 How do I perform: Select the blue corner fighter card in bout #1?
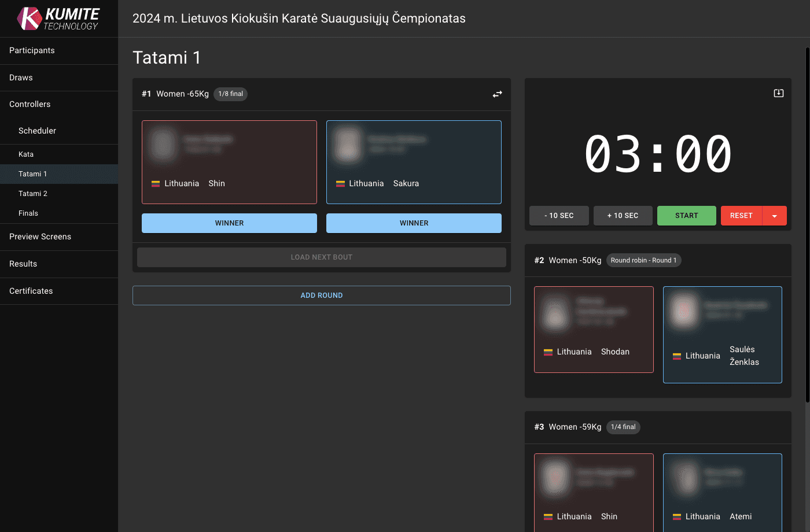414,162
